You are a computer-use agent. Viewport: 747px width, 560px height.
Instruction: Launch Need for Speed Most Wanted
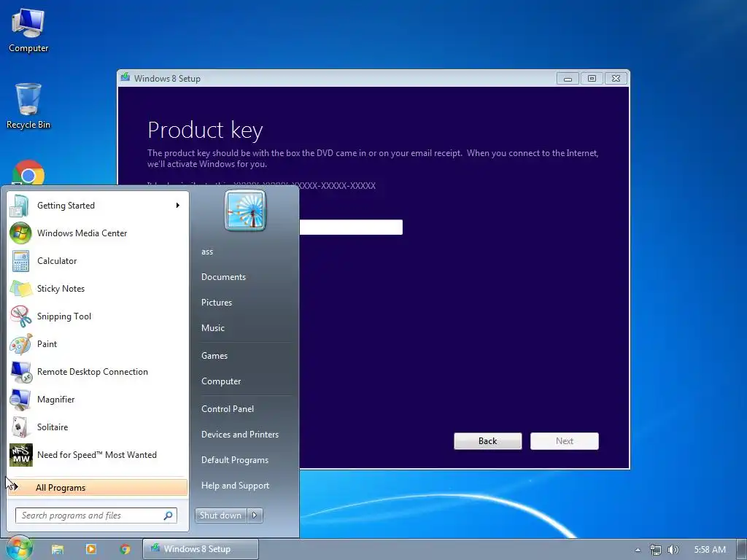[98, 455]
